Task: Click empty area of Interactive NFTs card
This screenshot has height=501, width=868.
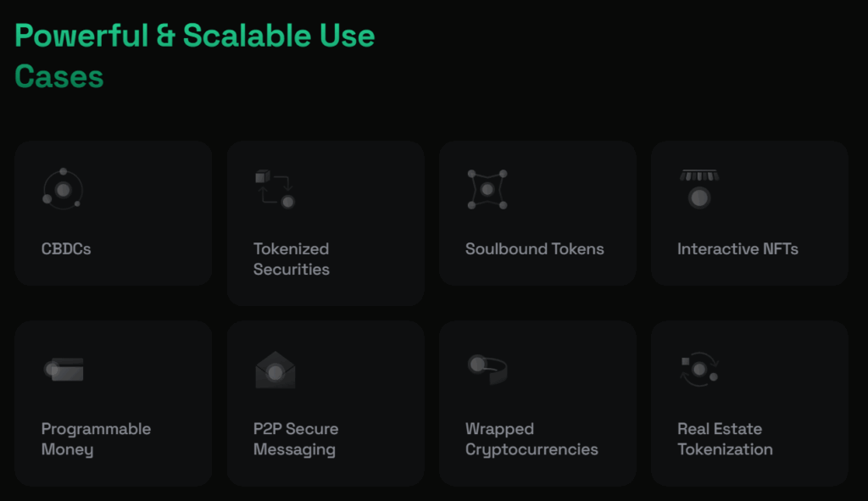Action: point(788,195)
